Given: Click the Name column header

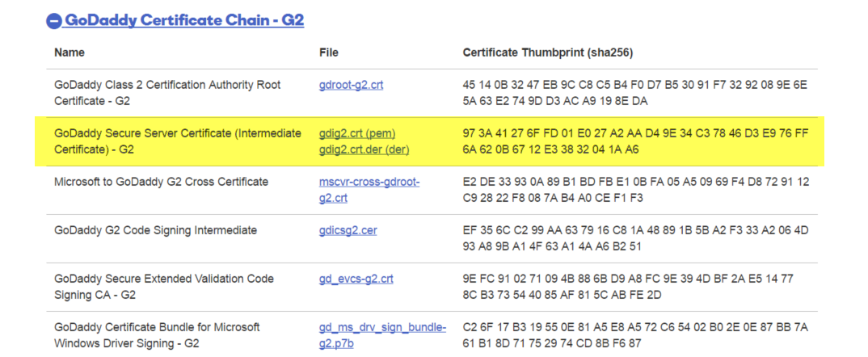Looking at the screenshot, I should pyautogui.click(x=70, y=52).
